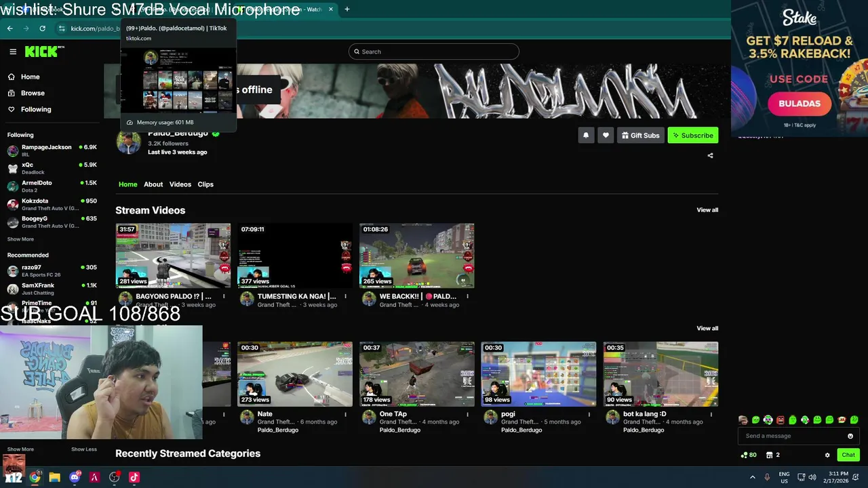Open the TUMESTING KA NGA stream thumbnail
Image resolution: width=868 pixels, height=488 pixels.
pos(295,256)
